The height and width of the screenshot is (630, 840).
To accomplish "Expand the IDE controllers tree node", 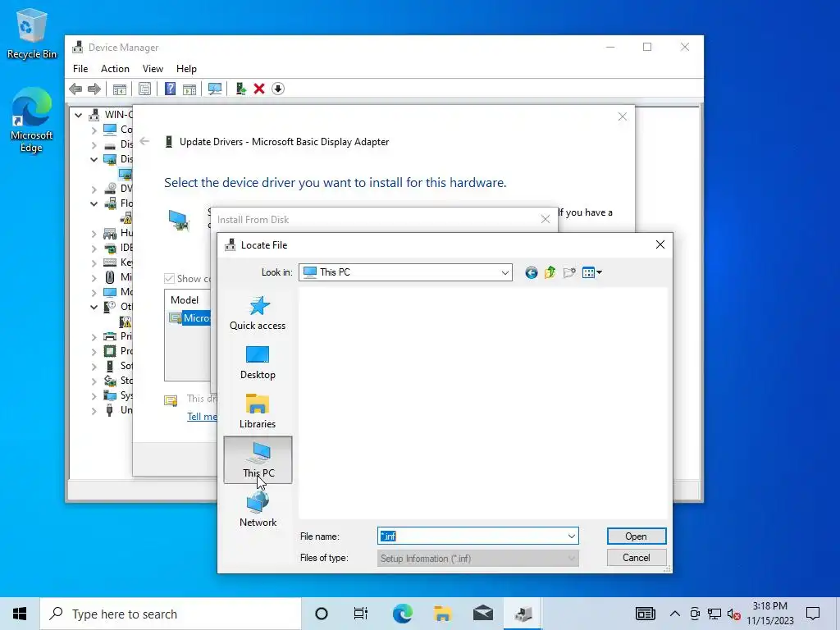I will 94,249.
